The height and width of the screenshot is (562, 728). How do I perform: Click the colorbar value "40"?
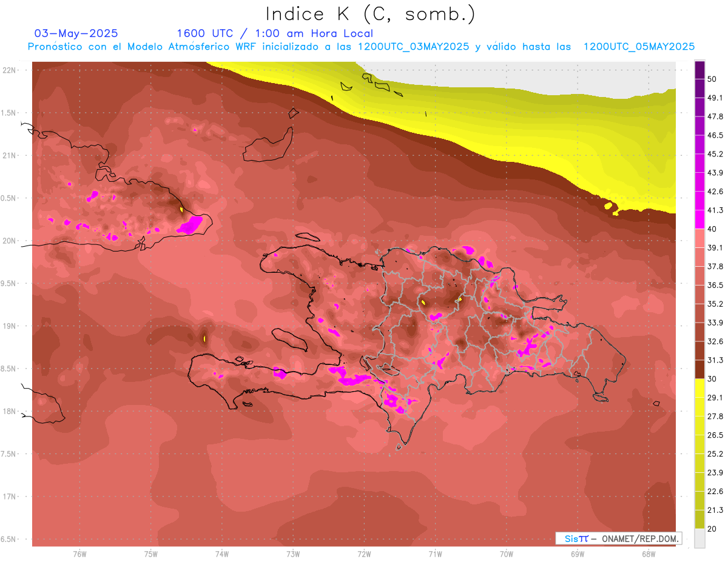pyautogui.click(x=712, y=229)
